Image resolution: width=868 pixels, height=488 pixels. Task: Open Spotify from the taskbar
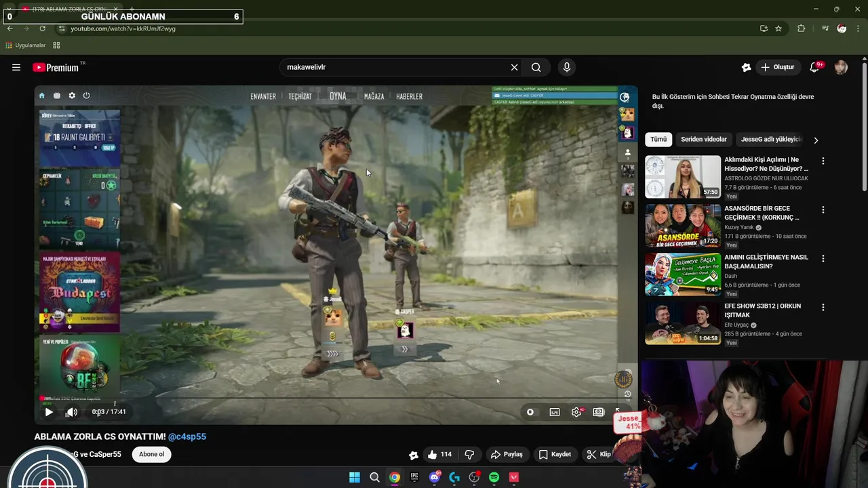(x=494, y=477)
